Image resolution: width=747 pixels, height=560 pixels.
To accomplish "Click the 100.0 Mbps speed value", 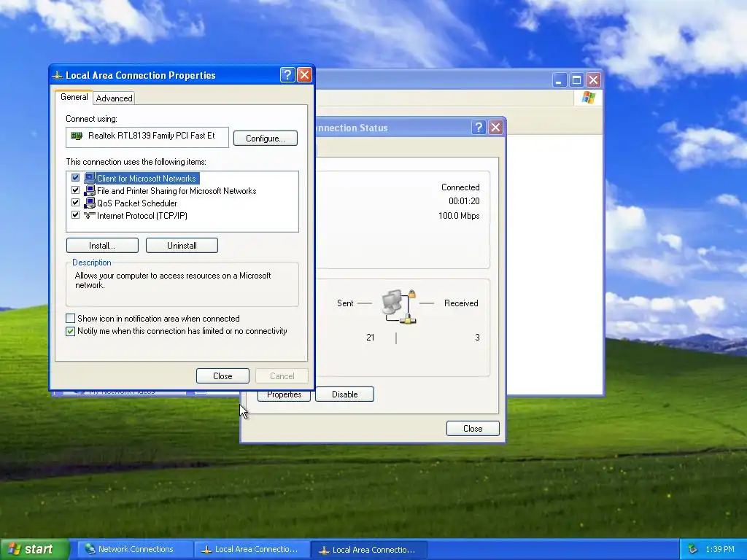I will pos(459,216).
